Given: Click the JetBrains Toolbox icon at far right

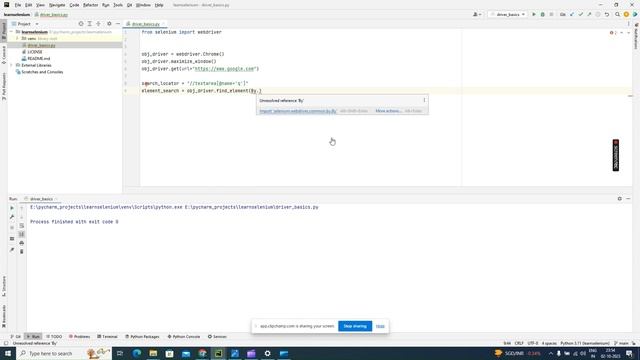Looking at the screenshot, I should click(x=635, y=14).
